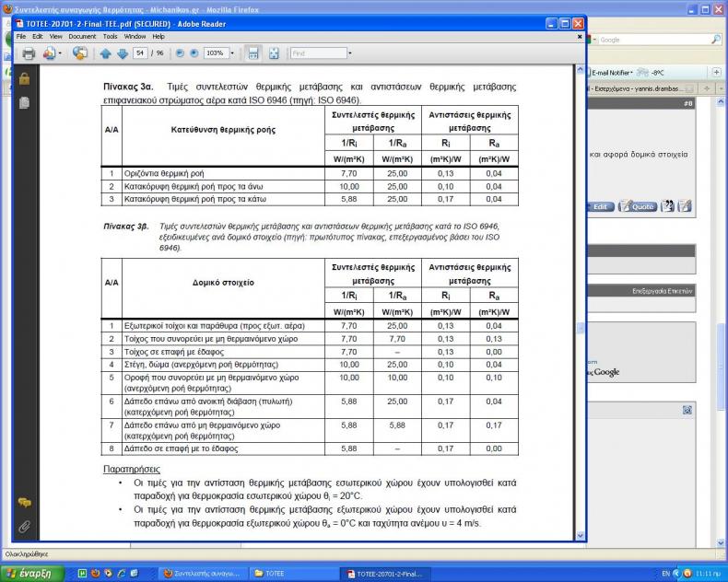Open the File menu in Adobe Reader

tap(21, 36)
